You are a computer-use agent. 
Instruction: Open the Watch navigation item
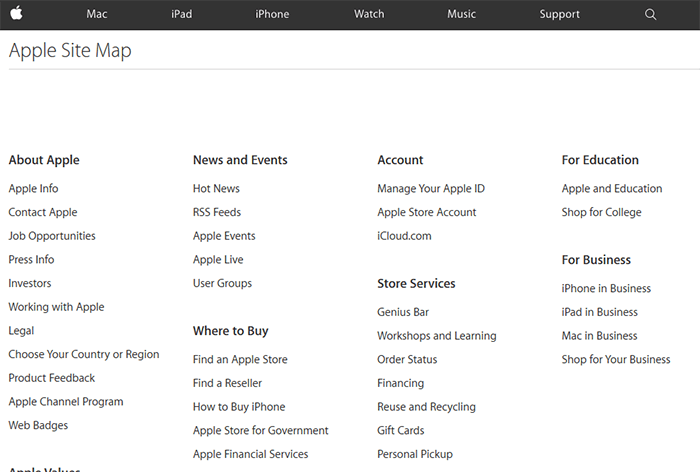click(x=369, y=14)
